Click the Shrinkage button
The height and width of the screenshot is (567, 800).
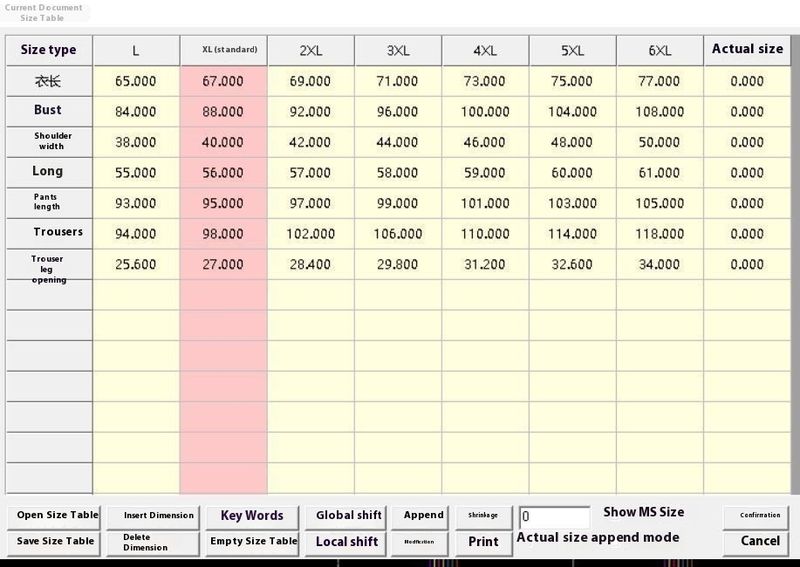pyautogui.click(x=483, y=515)
